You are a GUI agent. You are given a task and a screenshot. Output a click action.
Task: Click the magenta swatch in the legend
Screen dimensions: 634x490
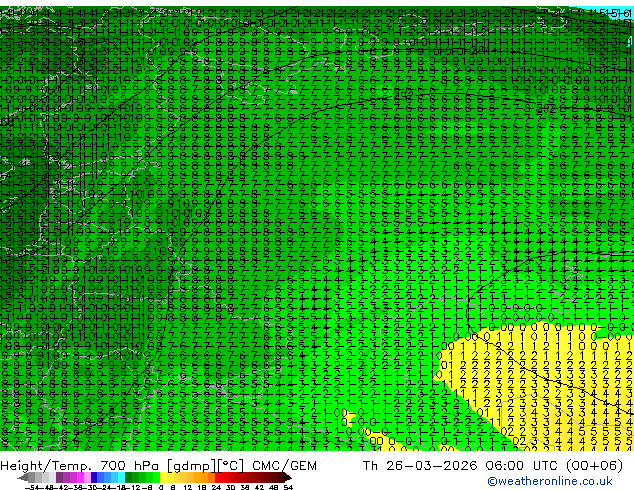coord(80,477)
